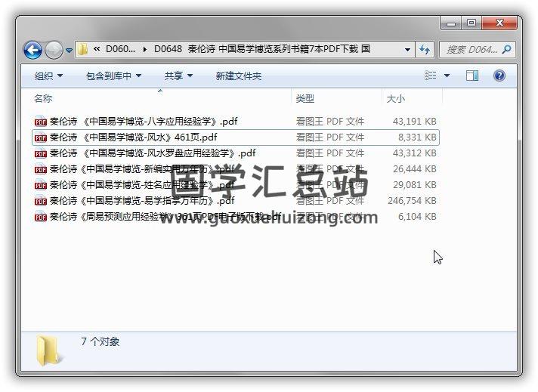The image size is (538, 392).
Task: Select file name 周易预测应用经验学 361页
Action: (x=165, y=217)
